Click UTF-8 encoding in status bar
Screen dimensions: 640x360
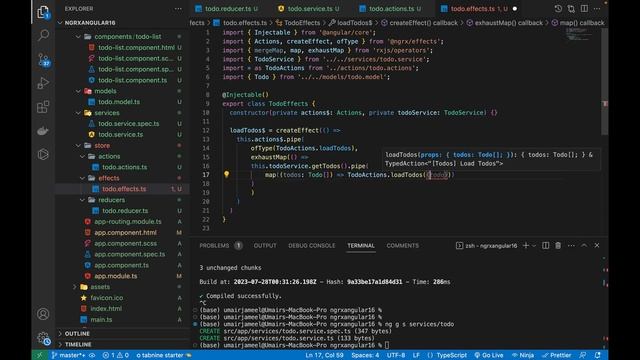click(x=396, y=355)
